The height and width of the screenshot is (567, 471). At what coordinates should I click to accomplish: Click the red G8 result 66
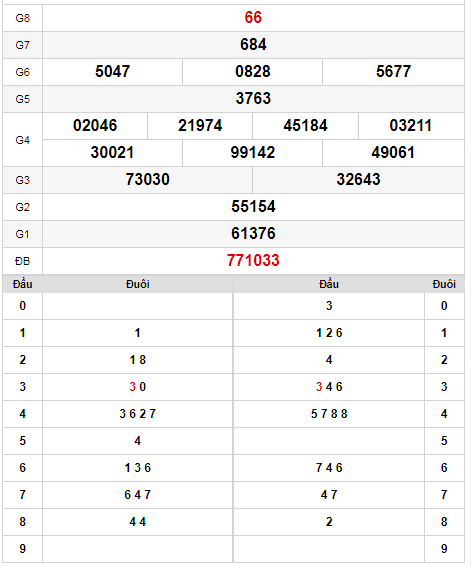click(253, 17)
